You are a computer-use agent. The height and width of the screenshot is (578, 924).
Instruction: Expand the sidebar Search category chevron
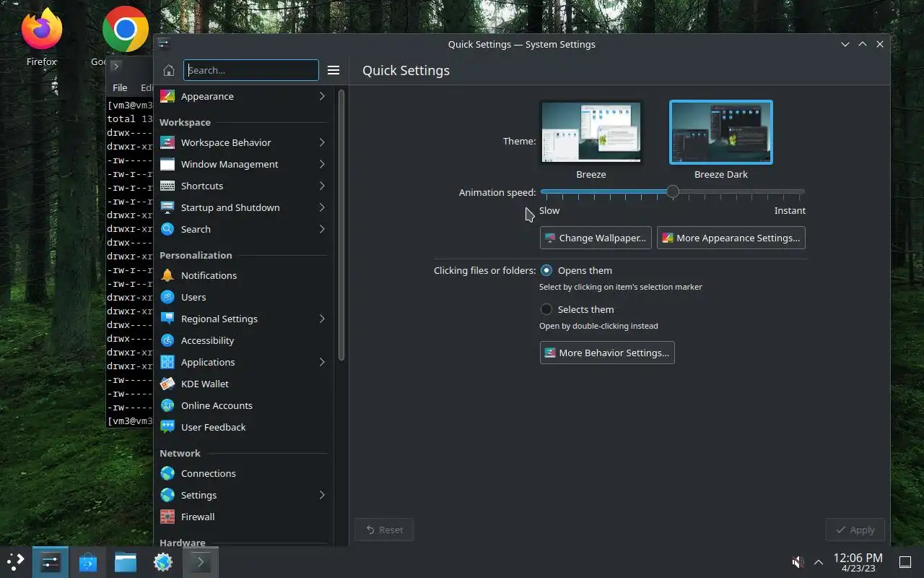pyautogui.click(x=322, y=229)
